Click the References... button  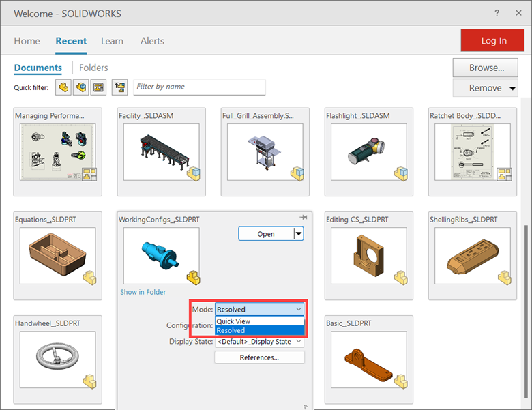click(260, 357)
